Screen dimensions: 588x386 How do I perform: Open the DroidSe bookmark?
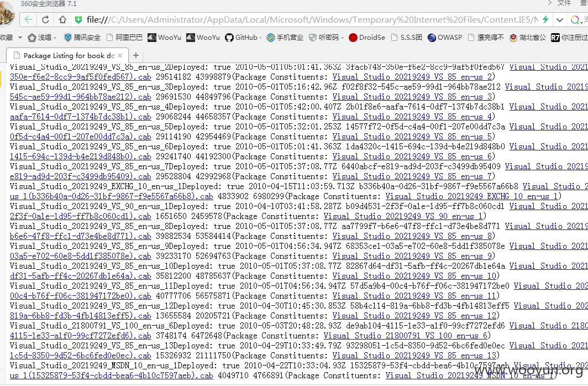367,38
